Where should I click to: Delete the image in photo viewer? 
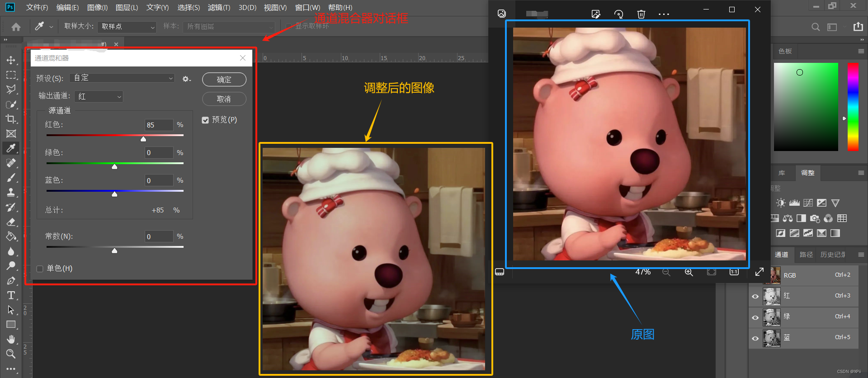tap(641, 14)
